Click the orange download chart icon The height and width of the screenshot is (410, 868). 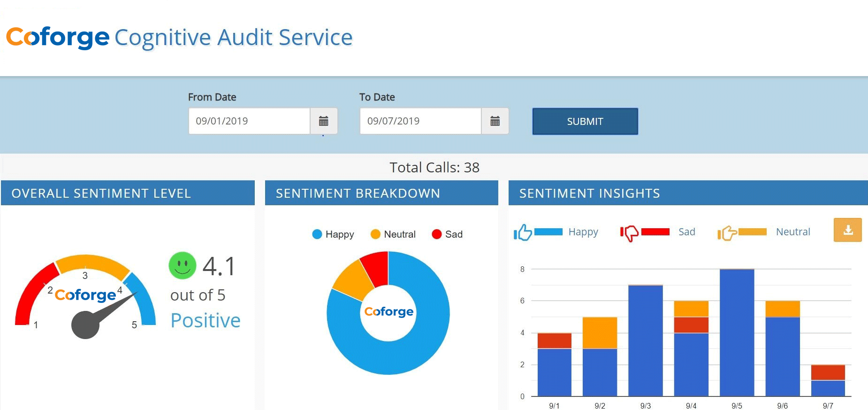click(x=847, y=230)
